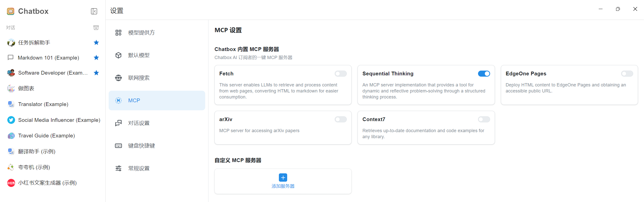
Task: Turn on the EdgeOne Pages toggle
Action: pos(627,74)
